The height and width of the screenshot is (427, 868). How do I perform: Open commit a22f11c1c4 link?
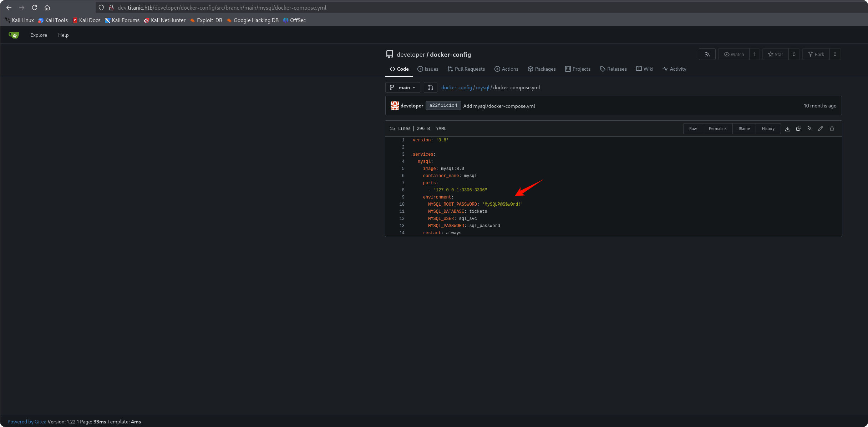(x=443, y=106)
